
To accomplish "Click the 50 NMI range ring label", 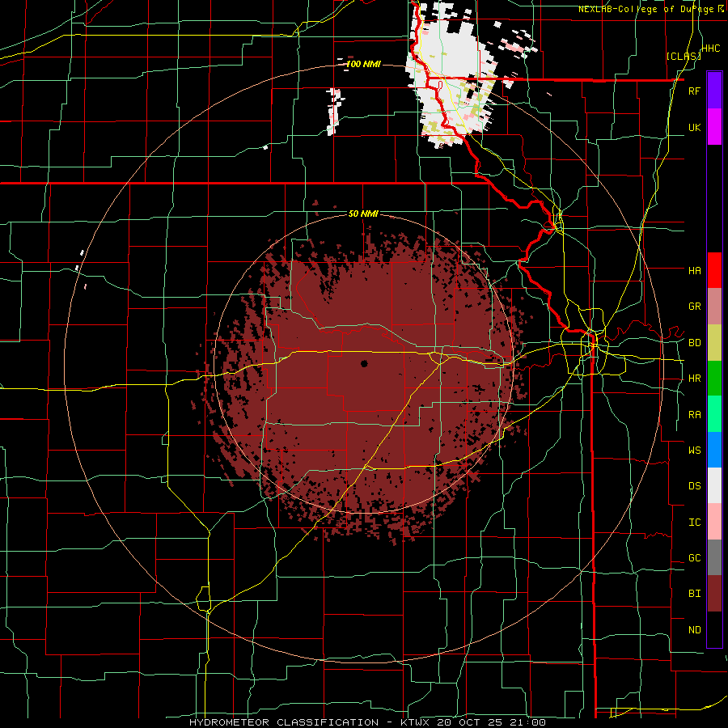I will click(363, 214).
